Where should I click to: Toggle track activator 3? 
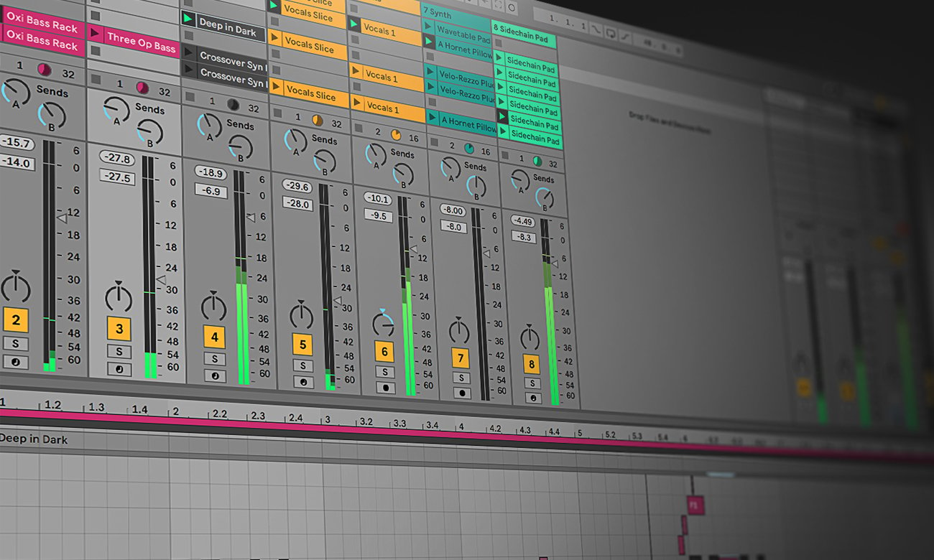click(119, 329)
